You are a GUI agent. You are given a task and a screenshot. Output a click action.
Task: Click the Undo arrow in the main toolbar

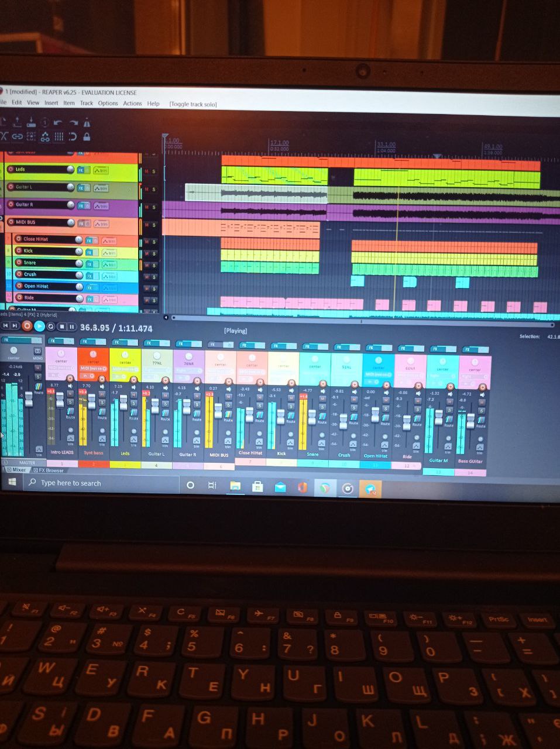(x=58, y=123)
